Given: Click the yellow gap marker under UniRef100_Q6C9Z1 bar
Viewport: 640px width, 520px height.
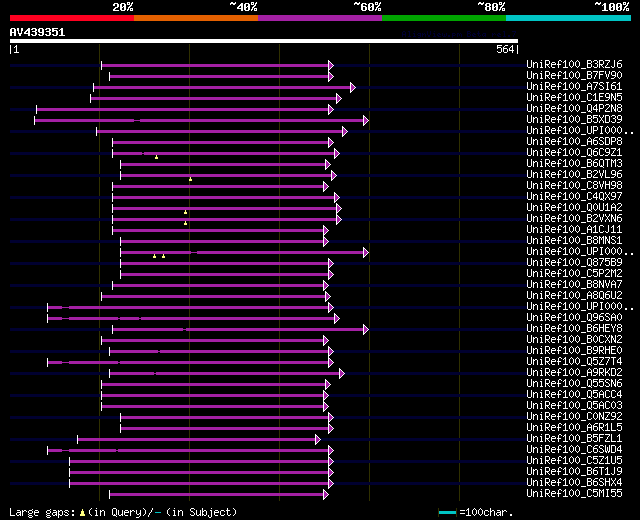Looking at the screenshot, I should 156,157.
